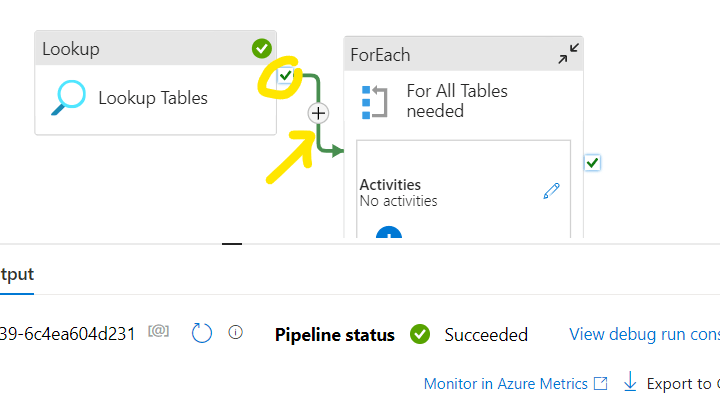Image resolution: width=720 pixels, height=413 pixels.
Task: Select the Lookup Tables activity name
Action: (153, 98)
